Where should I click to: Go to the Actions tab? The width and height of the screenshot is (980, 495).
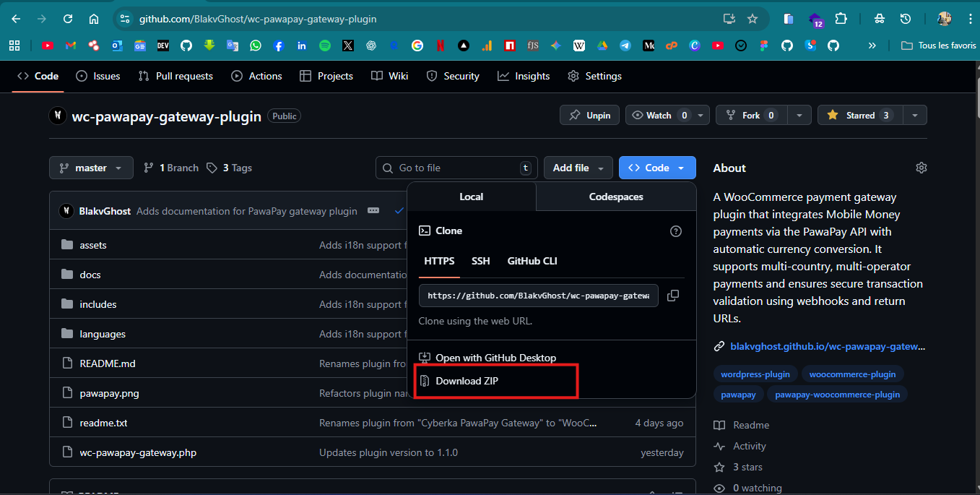(x=256, y=76)
